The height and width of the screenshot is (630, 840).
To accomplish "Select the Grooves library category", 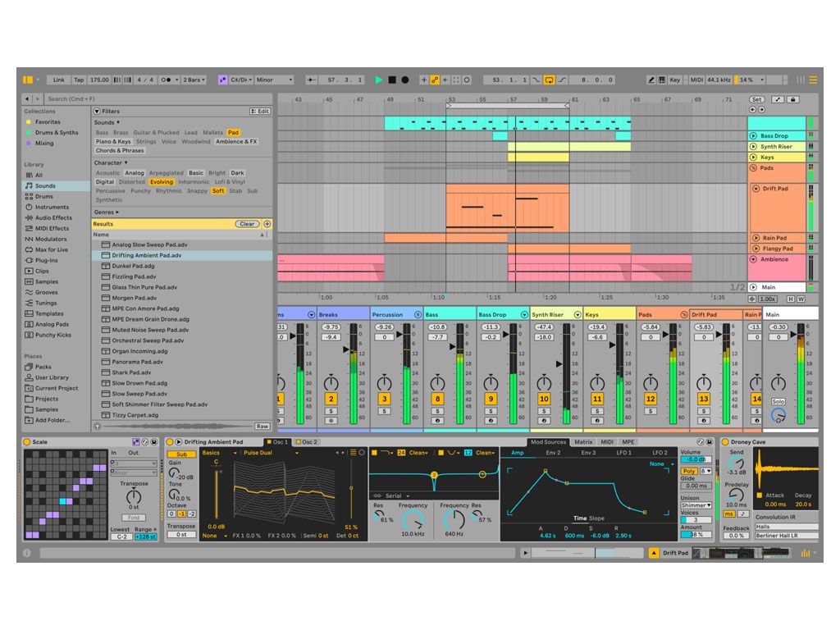I will [x=46, y=292].
